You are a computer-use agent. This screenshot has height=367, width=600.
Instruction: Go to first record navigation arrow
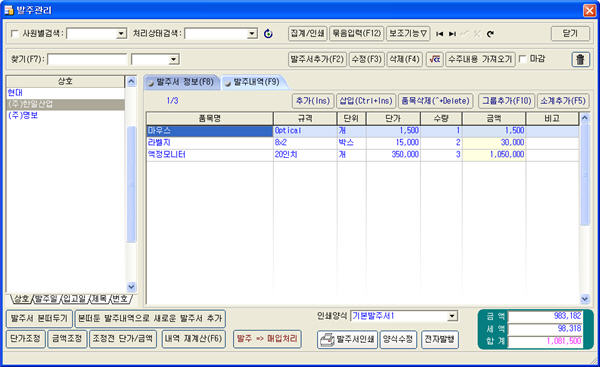(x=440, y=34)
